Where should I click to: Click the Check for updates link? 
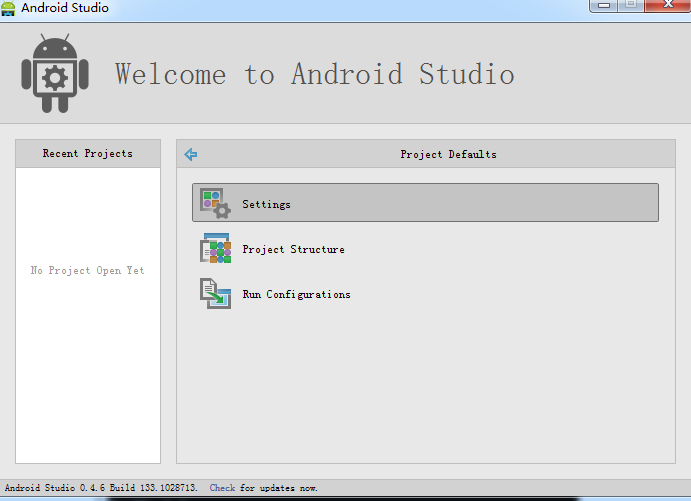(222, 488)
